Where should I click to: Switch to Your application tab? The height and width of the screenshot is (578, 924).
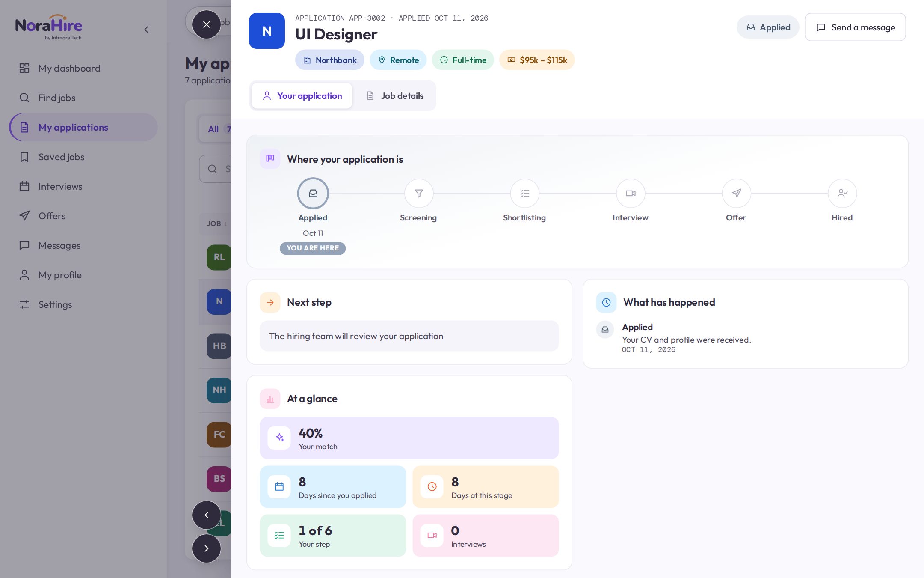[x=302, y=96]
